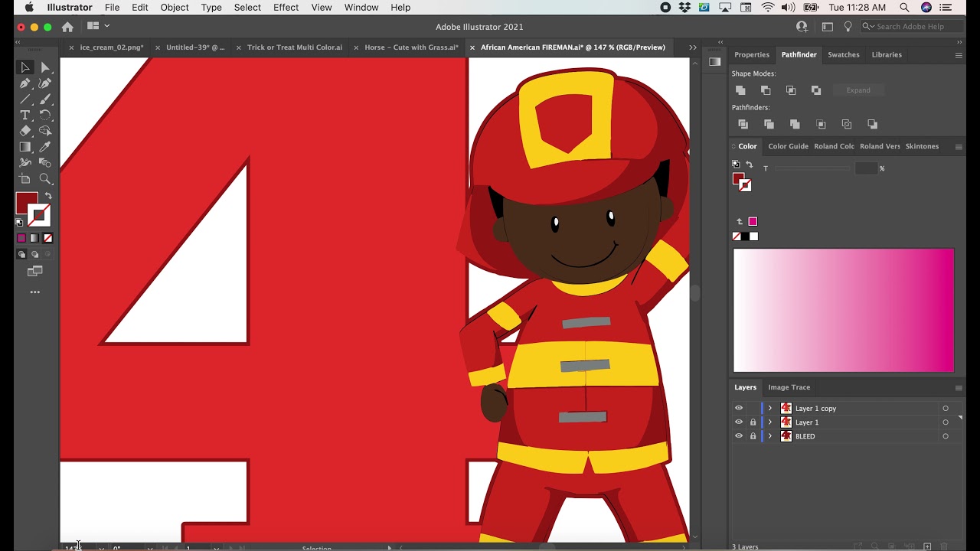980x551 pixels.
Task: Click the Minus Front shape mode icon
Action: tap(766, 90)
